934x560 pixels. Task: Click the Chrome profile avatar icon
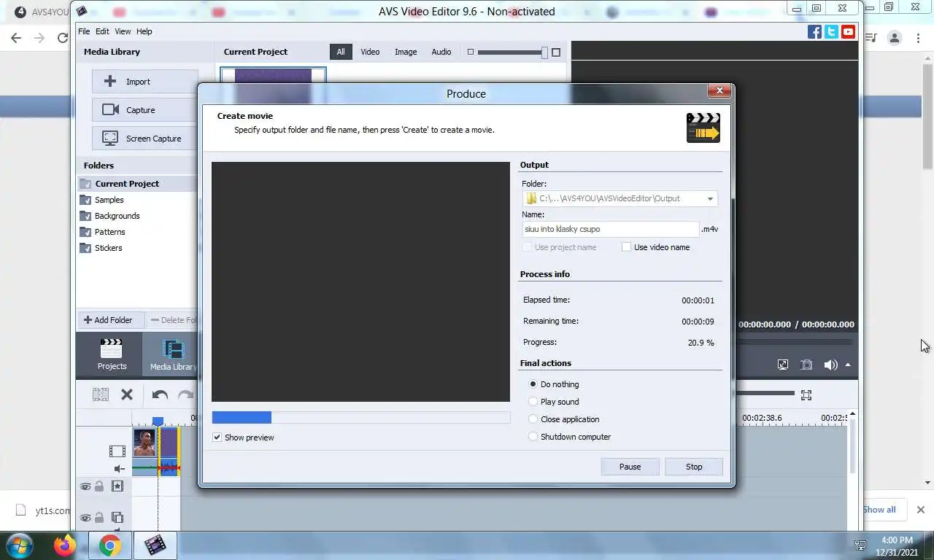pyautogui.click(x=895, y=38)
